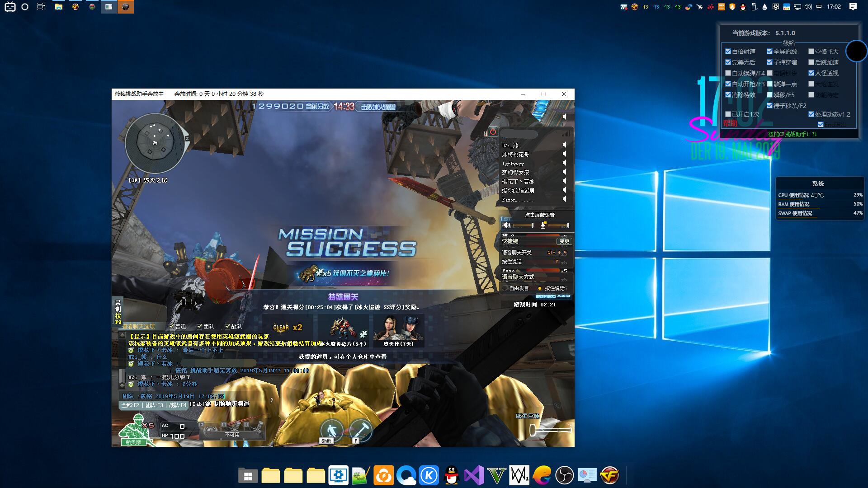
Task: Open the volume icon in the system tray
Action: [808, 7]
